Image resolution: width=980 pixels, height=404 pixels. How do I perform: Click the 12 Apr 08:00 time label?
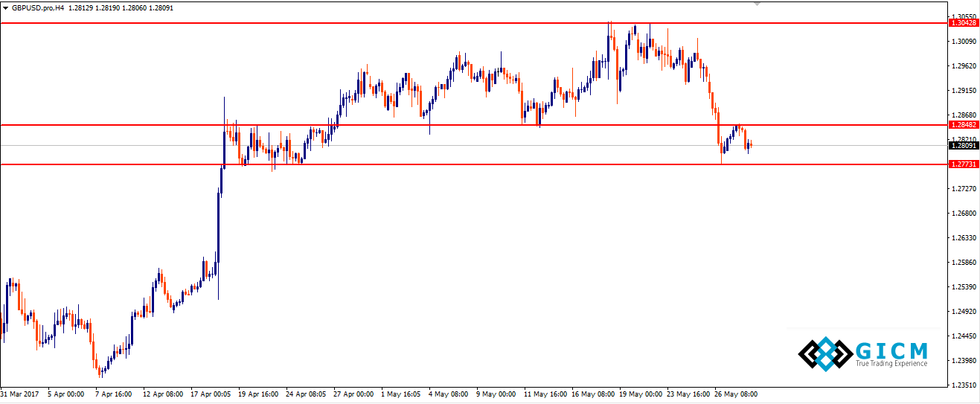pos(163,394)
